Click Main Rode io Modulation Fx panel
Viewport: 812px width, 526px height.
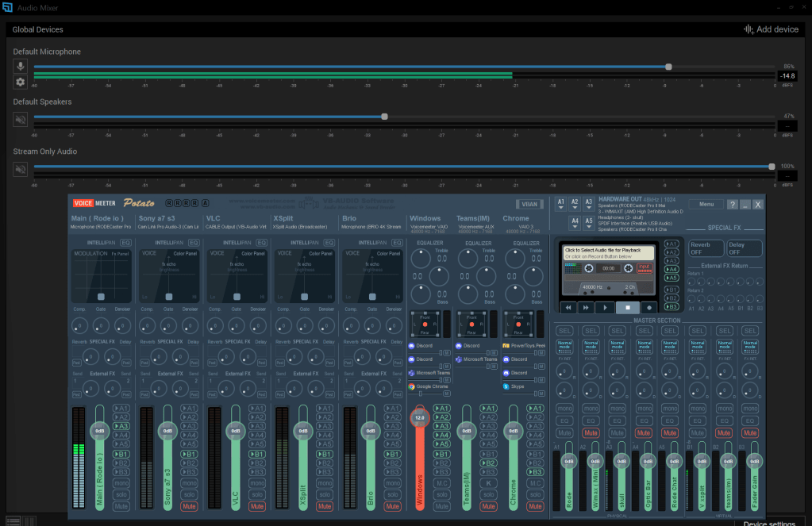pos(101,276)
